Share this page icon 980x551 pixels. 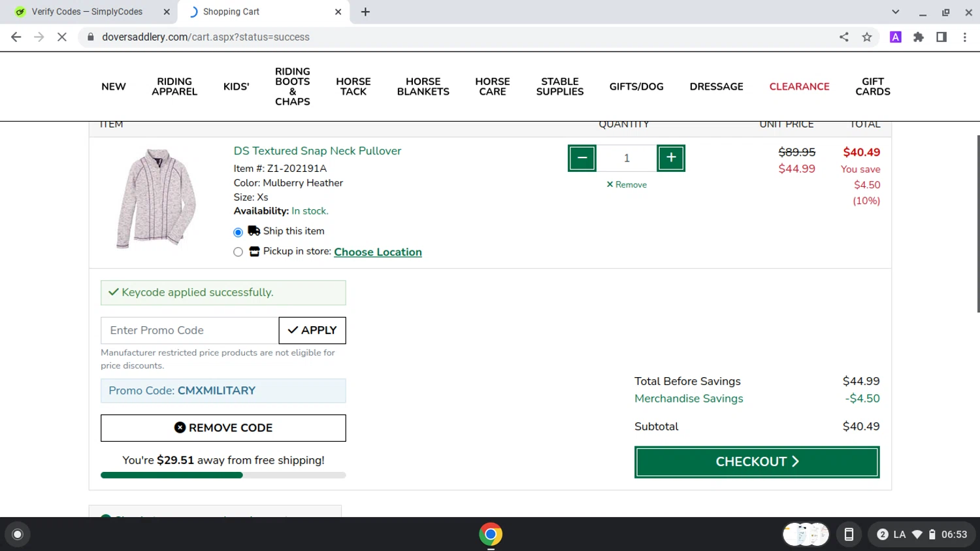click(844, 37)
